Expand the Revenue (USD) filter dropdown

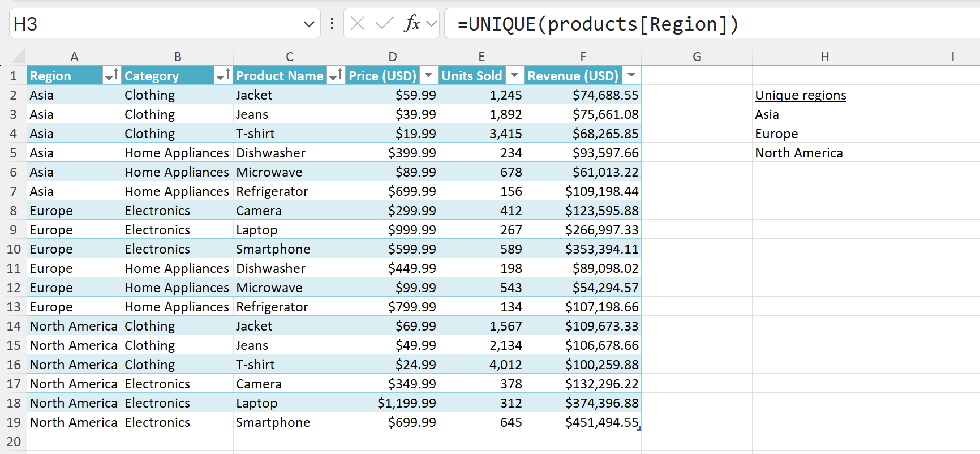(631, 76)
